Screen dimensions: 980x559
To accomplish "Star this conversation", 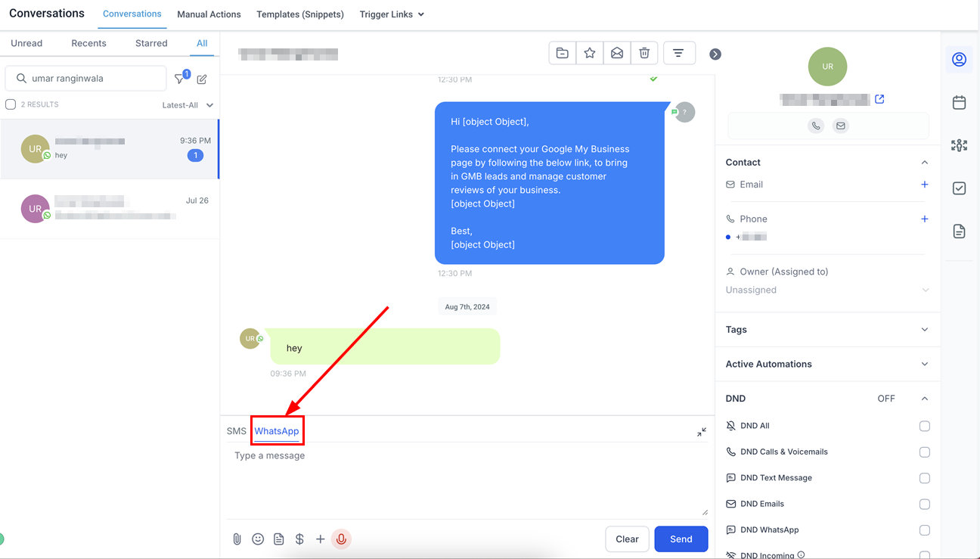I will point(590,53).
